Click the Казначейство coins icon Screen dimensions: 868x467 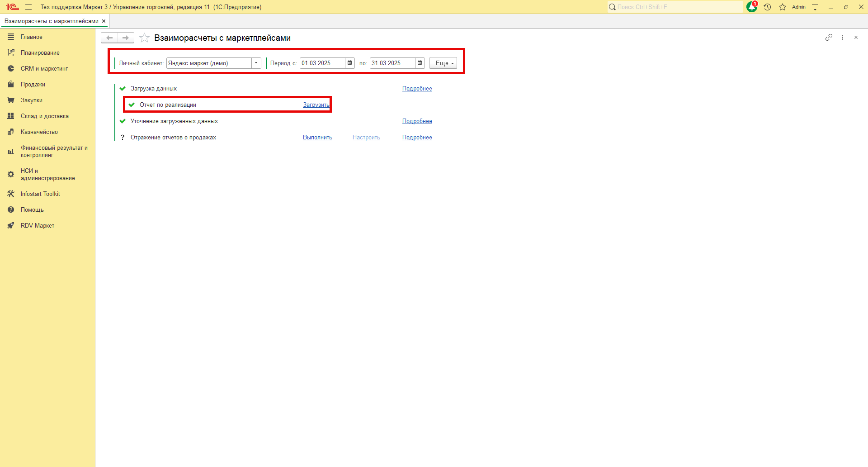point(11,132)
